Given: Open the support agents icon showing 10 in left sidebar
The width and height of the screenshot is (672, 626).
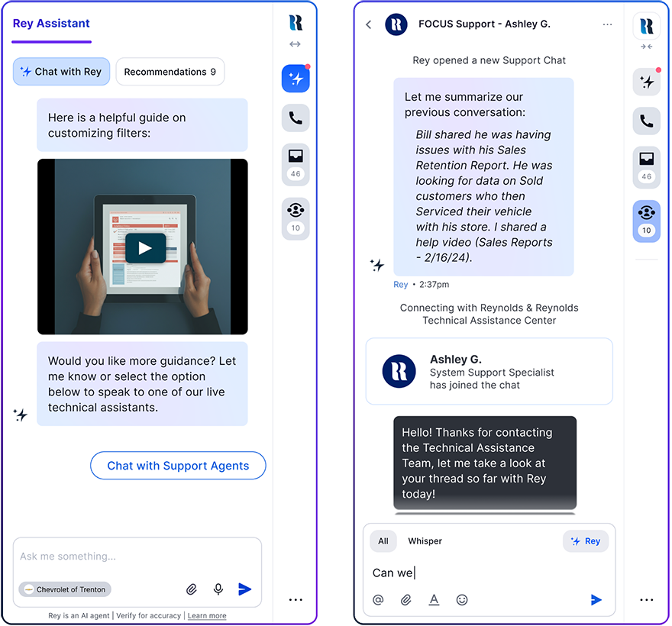Looking at the screenshot, I should point(296,218).
